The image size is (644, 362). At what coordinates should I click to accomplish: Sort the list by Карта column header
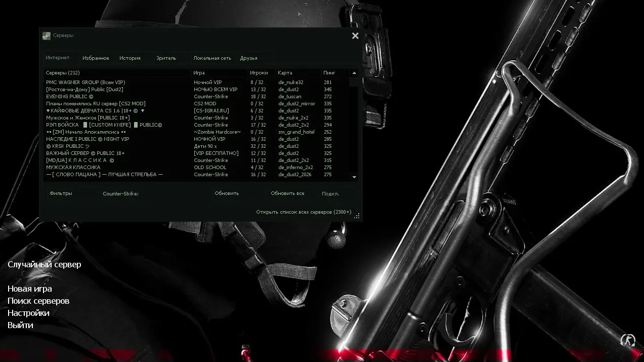point(285,73)
